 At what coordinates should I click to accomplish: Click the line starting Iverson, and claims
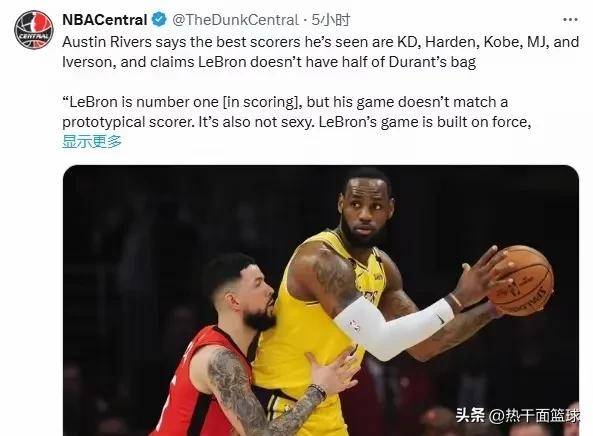269,62
